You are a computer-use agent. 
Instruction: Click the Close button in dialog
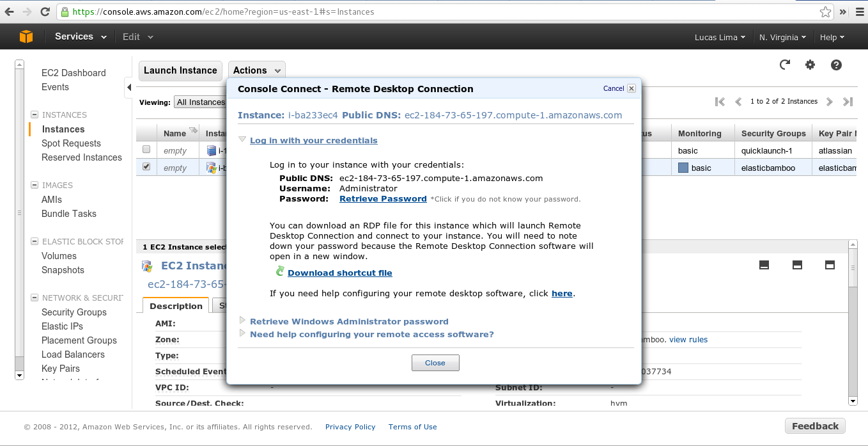435,363
